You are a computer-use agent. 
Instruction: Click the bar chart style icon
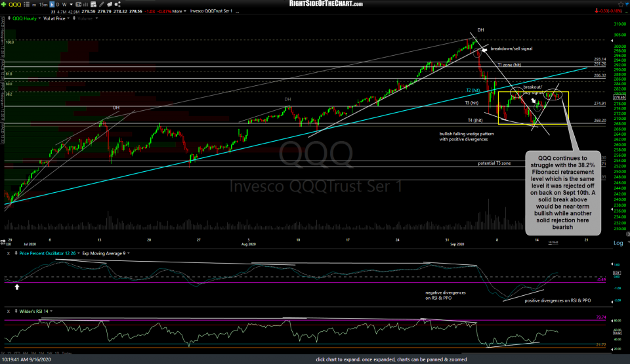click(85, 5)
